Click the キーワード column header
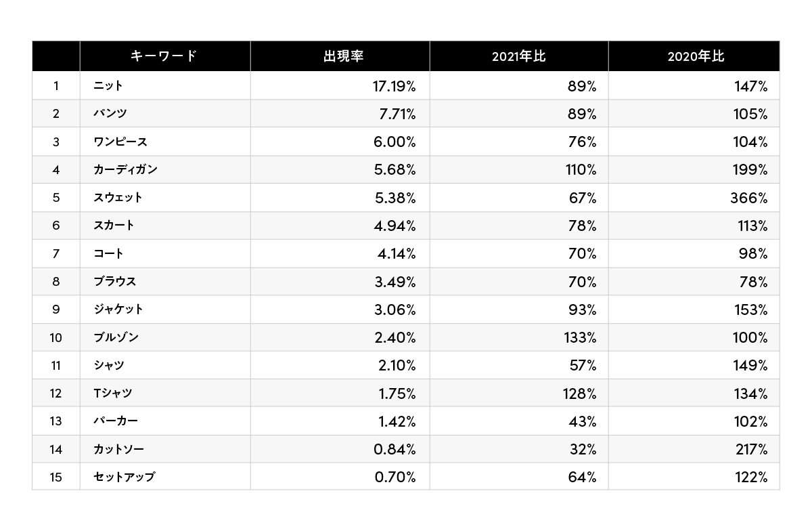This screenshot has height=531, width=812. pyautogui.click(x=164, y=56)
